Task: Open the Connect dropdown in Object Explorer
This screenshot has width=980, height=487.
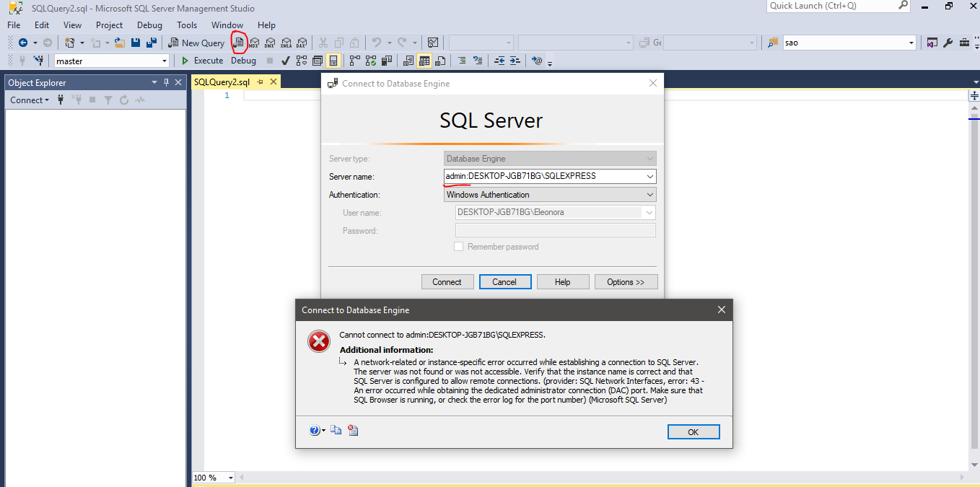Action: click(30, 100)
